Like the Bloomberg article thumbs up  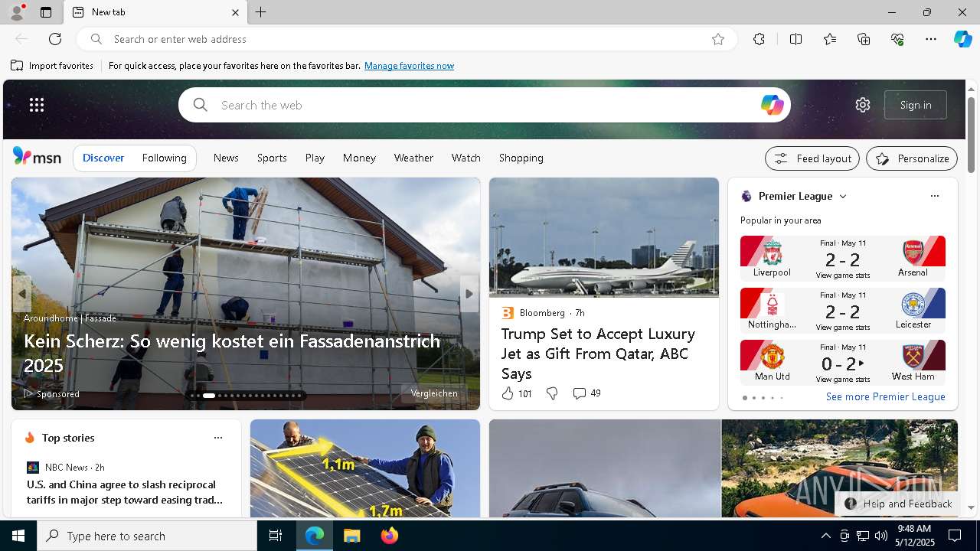click(x=517, y=393)
